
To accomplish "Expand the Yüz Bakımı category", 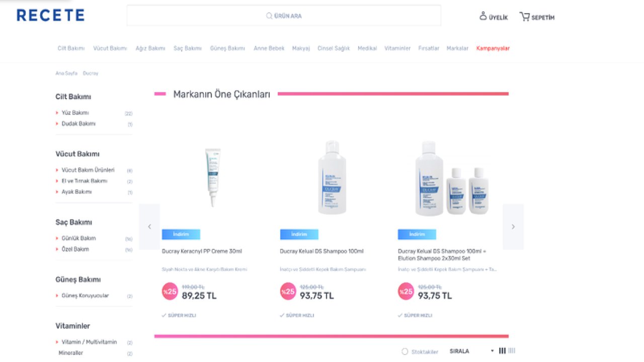I will point(75,113).
